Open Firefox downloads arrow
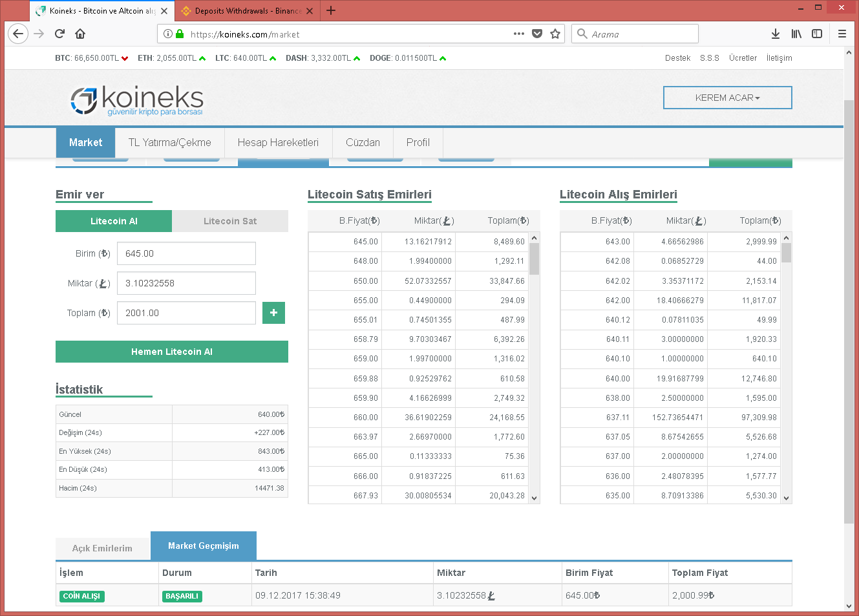The width and height of the screenshot is (859, 616). click(x=776, y=34)
